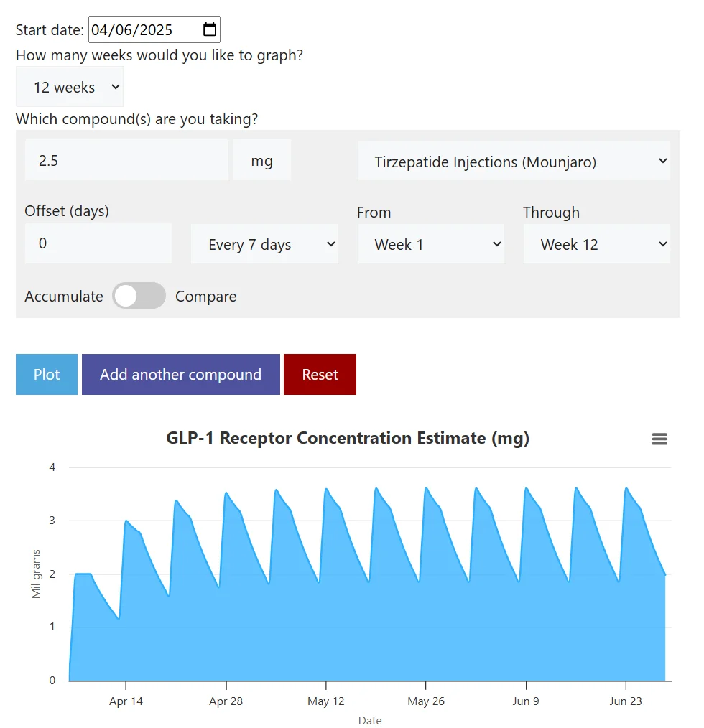
Task: Focus the Offset days input field
Action: pos(98,243)
